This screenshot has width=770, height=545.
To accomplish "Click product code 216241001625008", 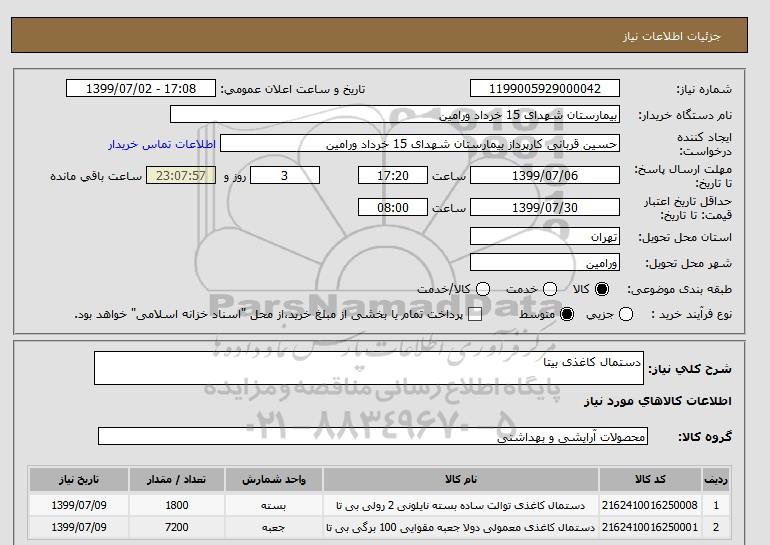I will [650, 505].
